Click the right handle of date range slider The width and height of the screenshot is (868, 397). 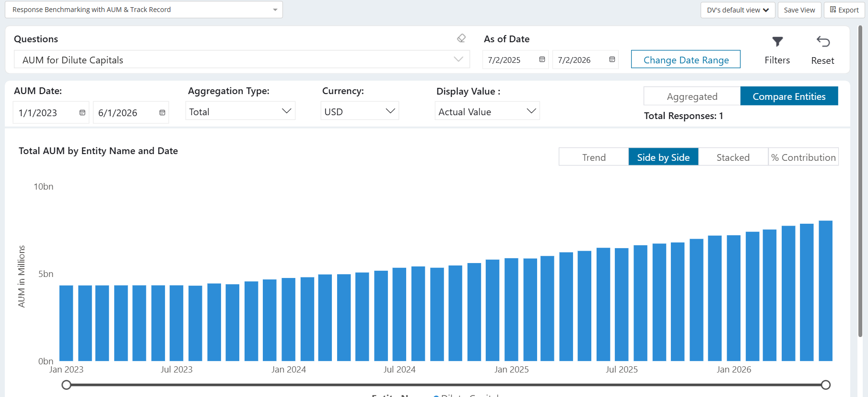(x=825, y=385)
